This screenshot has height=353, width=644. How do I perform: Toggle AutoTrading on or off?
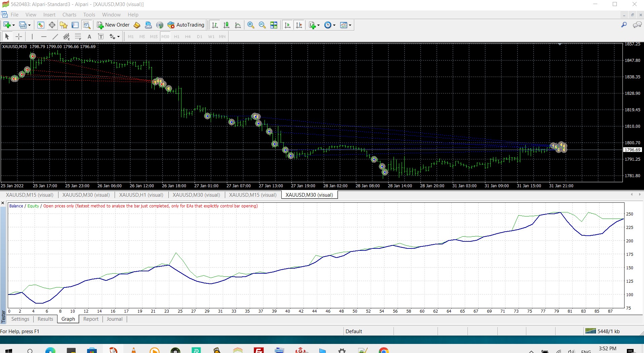[x=186, y=25]
